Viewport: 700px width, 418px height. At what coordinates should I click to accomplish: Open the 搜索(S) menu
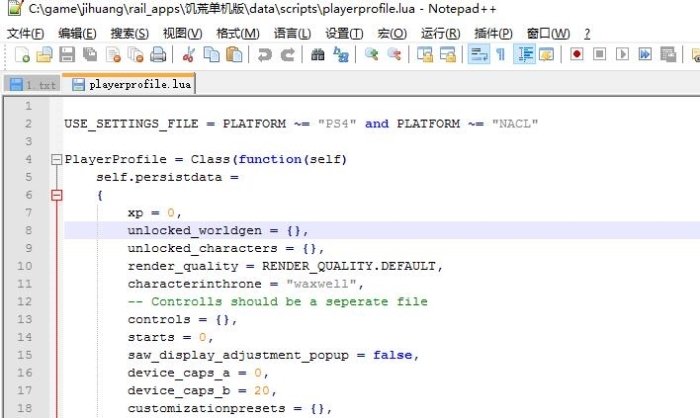129,33
